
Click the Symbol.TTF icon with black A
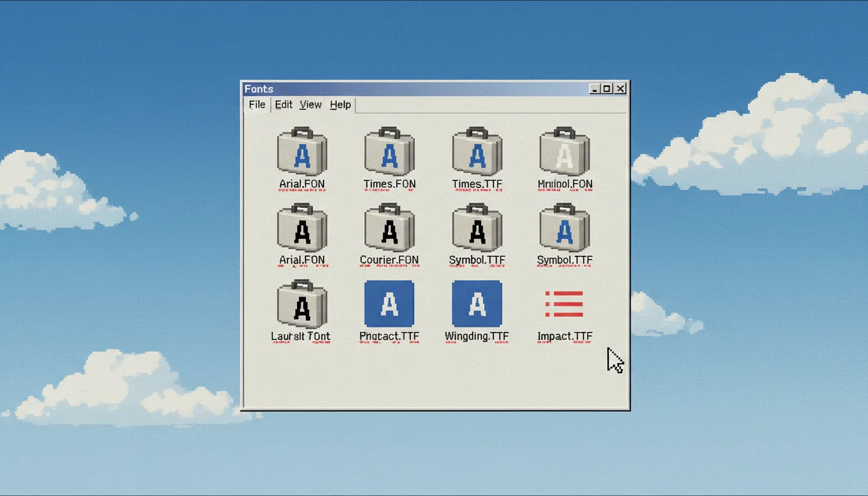click(x=477, y=231)
